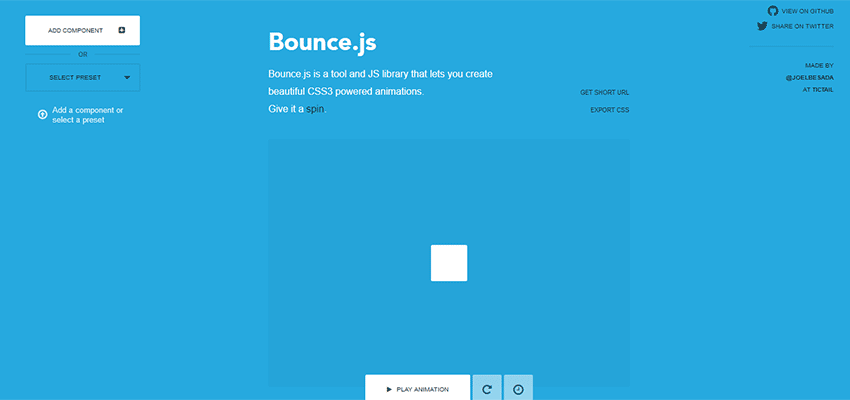This screenshot has height=400, width=850.
Task: Click the play triangle icon
Action: (x=389, y=389)
